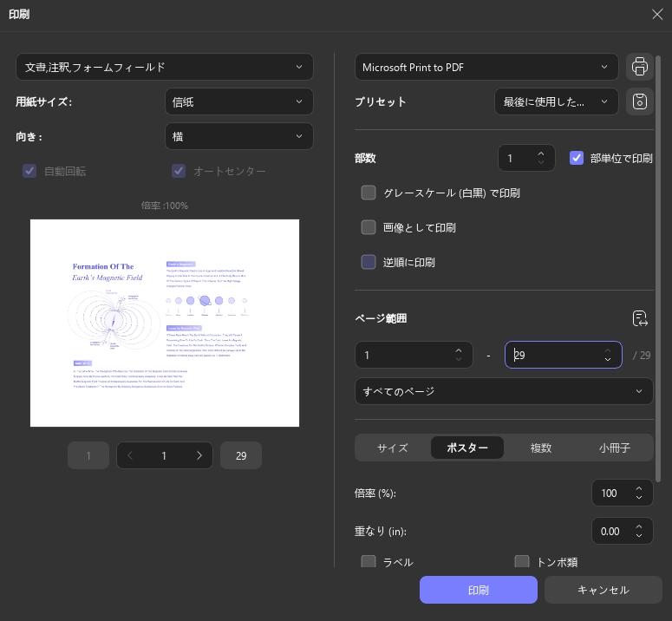Viewport: 672px width, 621px height.
Task: Open the 用紙サイズ dropdown showing 信紙
Action: (239, 101)
